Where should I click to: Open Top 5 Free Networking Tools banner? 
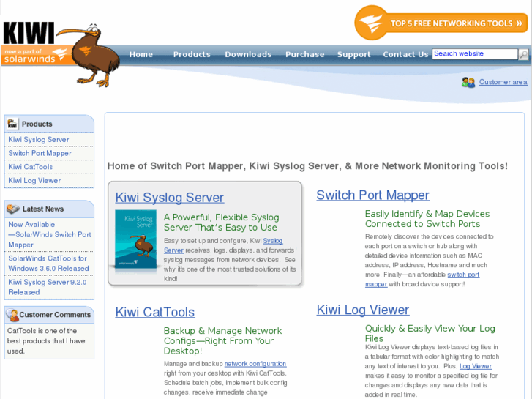[441, 23]
